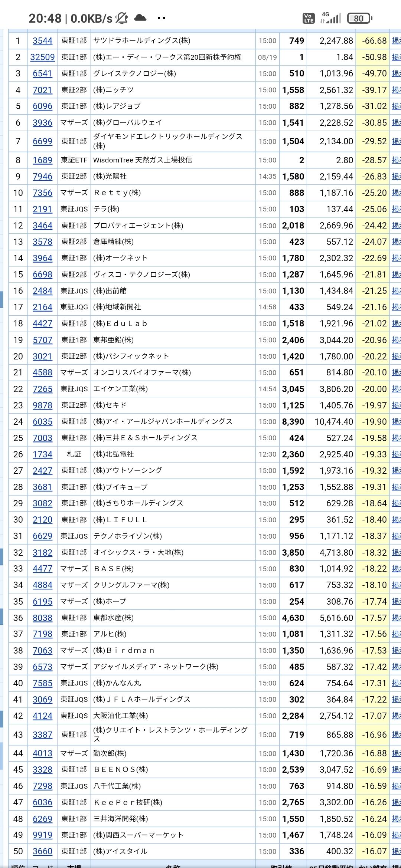The height and width of the screenshot is (868, 401).
Task: Open stock code 4477 link
Action: pyautogui.click(x=42, y=569)
